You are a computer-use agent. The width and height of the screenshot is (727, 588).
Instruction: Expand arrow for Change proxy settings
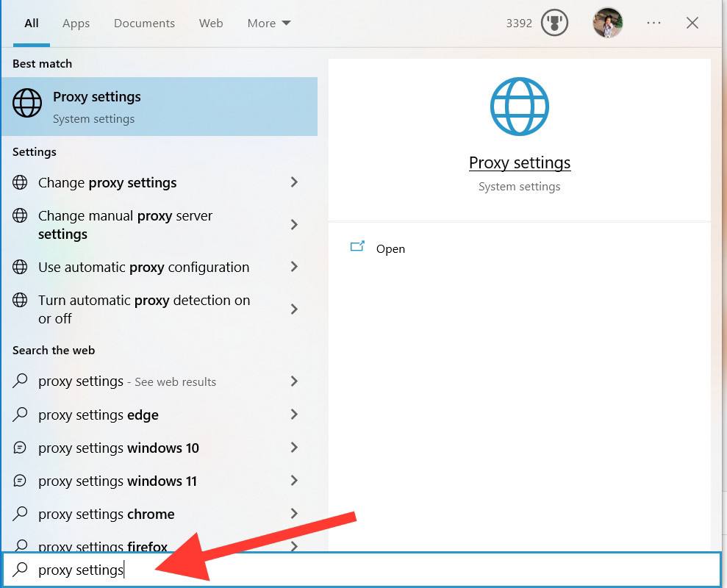(x=294, y=182)
